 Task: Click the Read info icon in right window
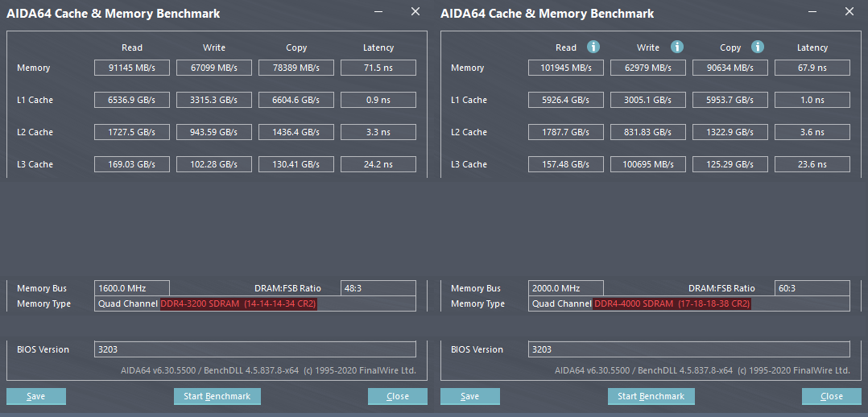coord(593,47)
